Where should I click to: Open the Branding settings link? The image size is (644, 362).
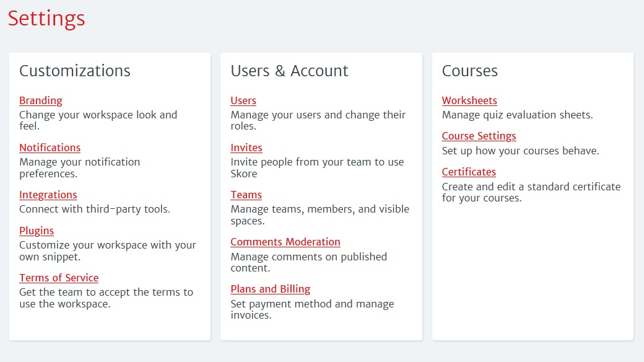41,101
